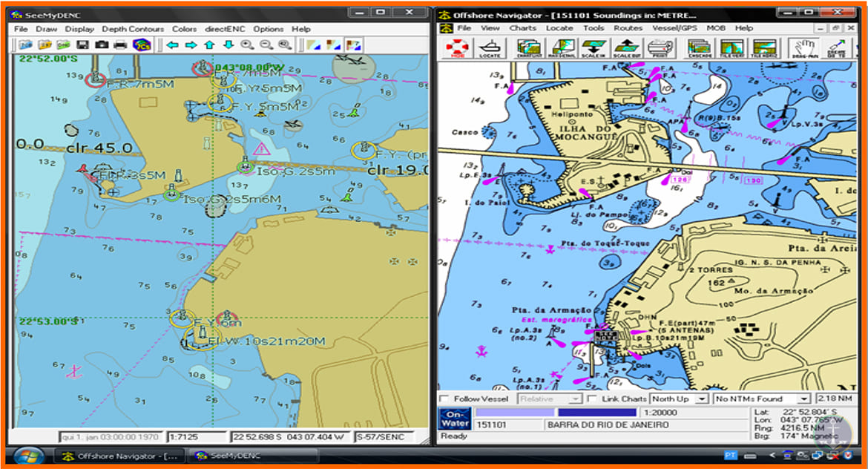Viewport: 868px width, 469px height.
Task: Switch to SeeMyDENC from the taskbar
Action: coord(253,456)
